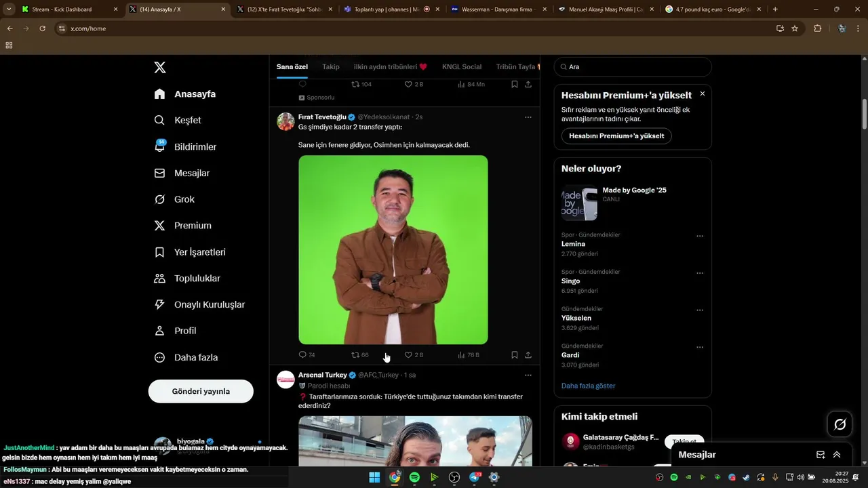Open Spotify from the taskbar
This screenshot has height=488, width=868.
click(414, 477)
